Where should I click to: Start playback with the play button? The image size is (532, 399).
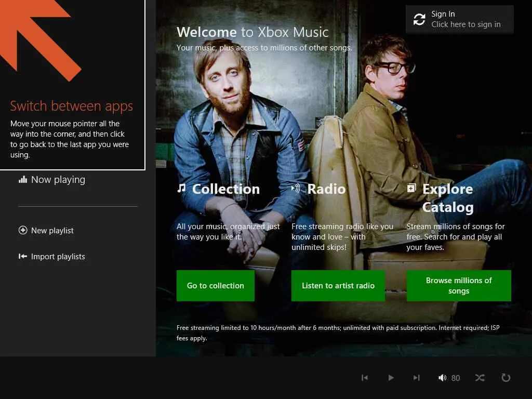pos(391,378)
